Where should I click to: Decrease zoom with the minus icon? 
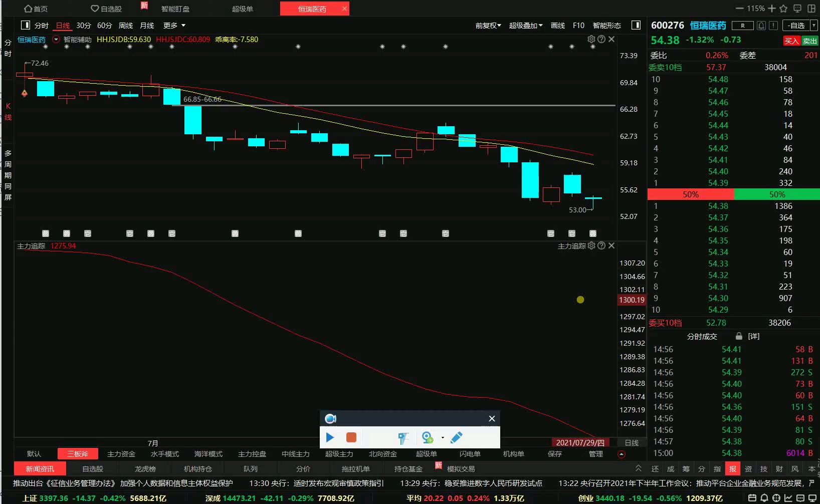pos(739,9)
